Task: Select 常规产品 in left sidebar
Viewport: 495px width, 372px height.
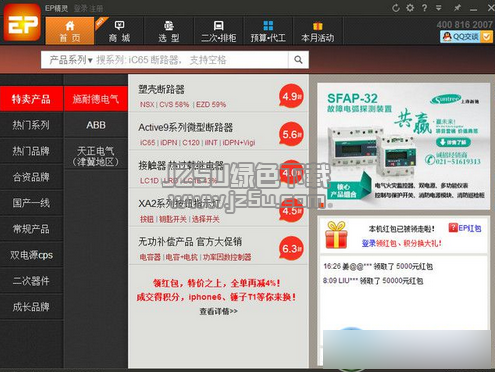Action: point(31,229)
